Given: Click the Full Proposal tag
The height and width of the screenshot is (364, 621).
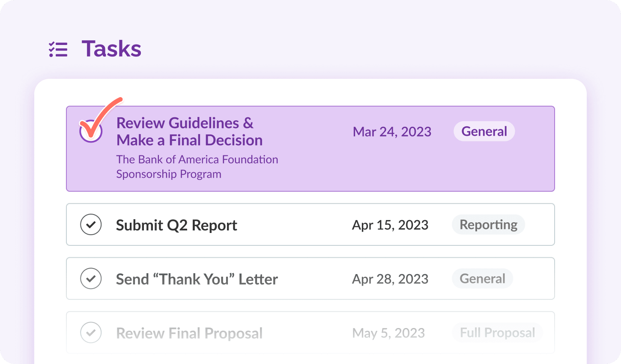Looking at the screenshot, I should click(x=498, y=333).
